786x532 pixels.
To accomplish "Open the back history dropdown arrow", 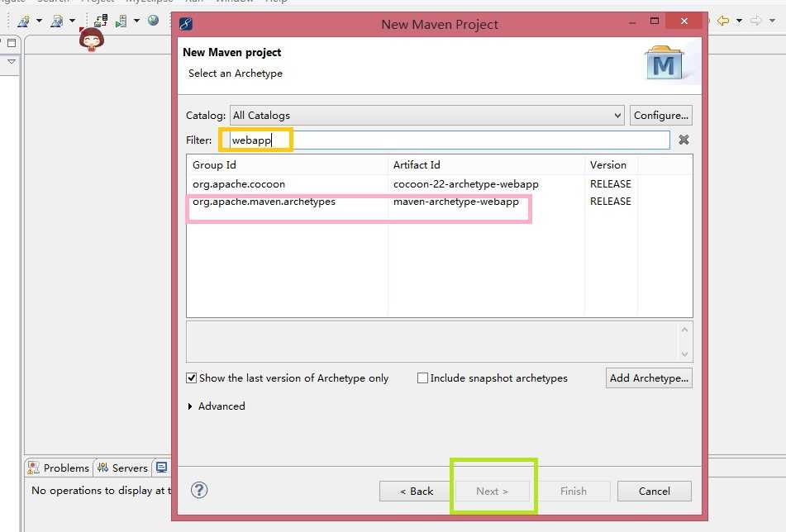I will click(739, 21).
